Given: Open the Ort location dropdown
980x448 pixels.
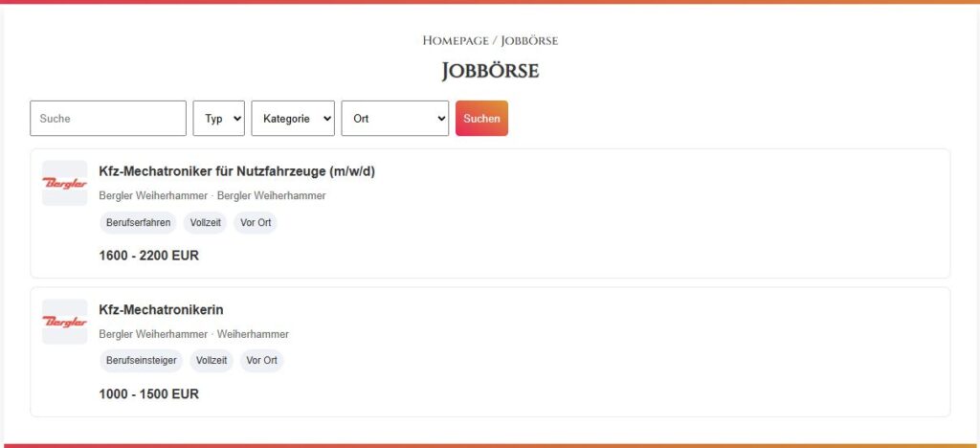Looking at the screenshot, I should (394, 119).
